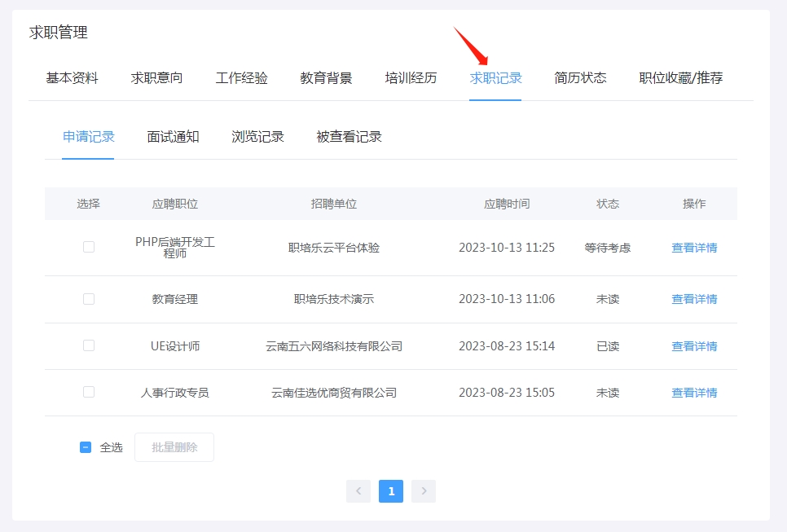
Task: Click the date 2023-10-13 11:25
Action: point(507,248)
